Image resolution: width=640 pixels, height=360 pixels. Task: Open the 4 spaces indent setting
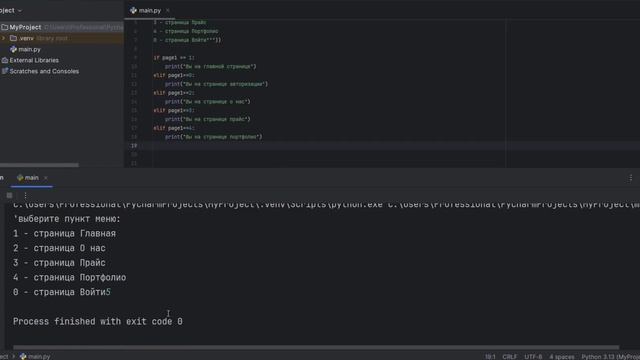562,357
